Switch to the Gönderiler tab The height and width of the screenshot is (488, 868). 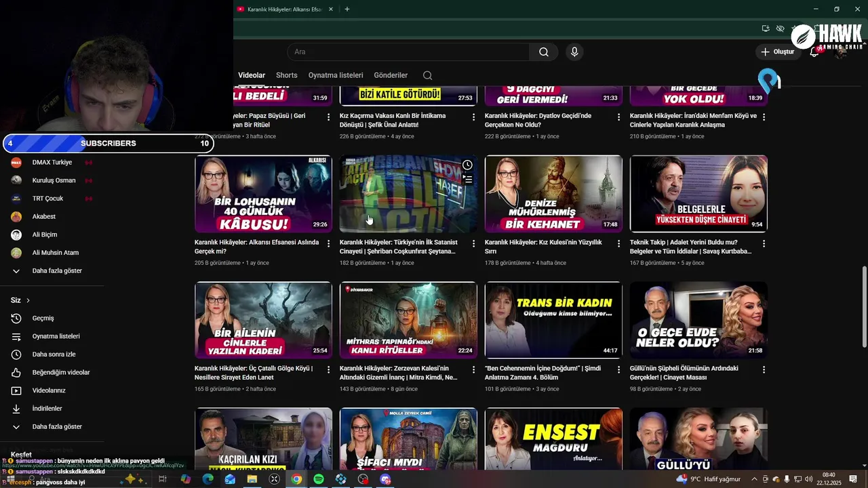(391, 75)
